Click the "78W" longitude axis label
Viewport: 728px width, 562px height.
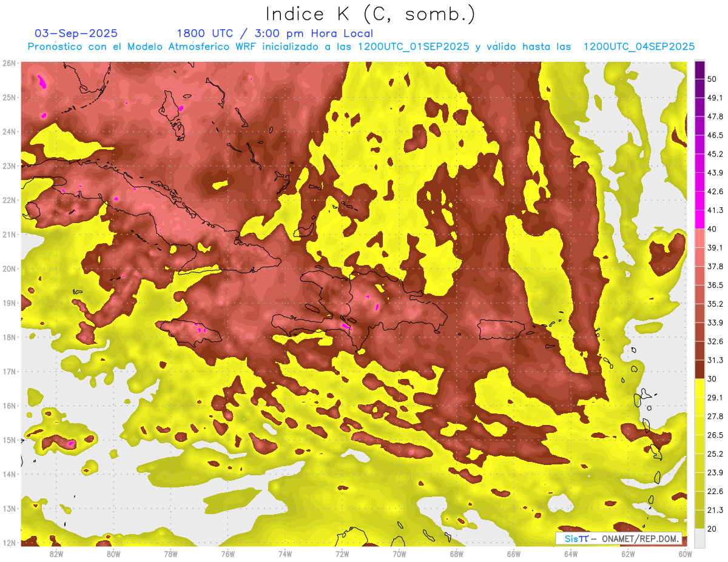click(x=170, y=554)
